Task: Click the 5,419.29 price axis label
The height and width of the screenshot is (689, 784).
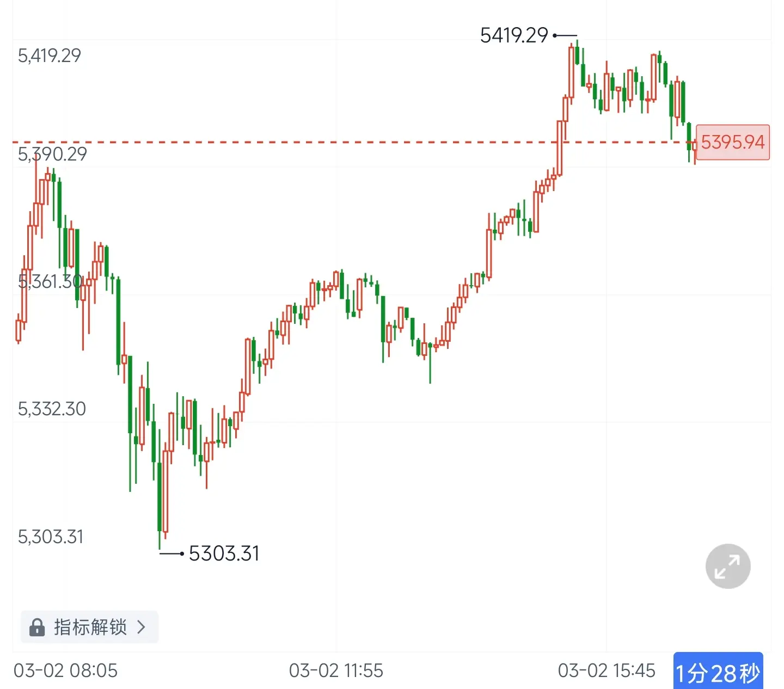Action: click(50, 56)
